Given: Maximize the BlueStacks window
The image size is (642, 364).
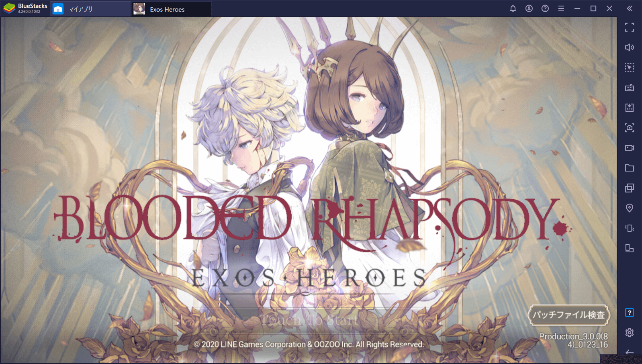Looking at the screenshot, I should tap(593, 8).
